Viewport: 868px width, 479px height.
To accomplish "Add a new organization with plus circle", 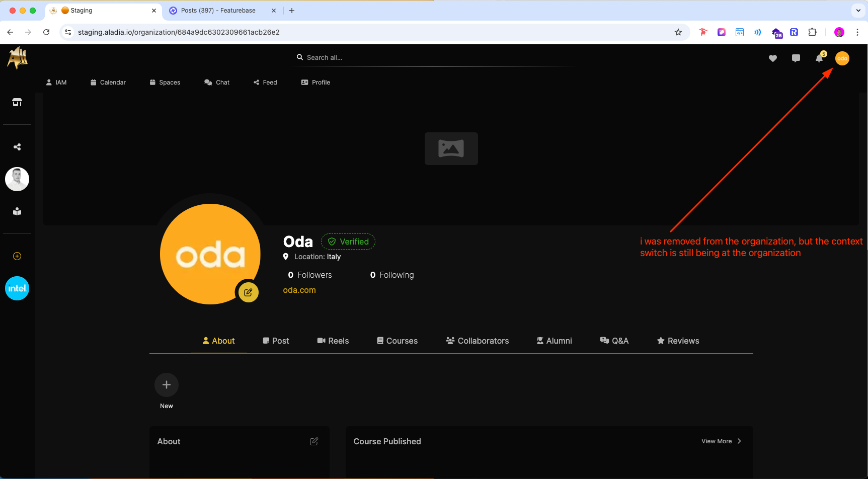I will click(17, 256).
